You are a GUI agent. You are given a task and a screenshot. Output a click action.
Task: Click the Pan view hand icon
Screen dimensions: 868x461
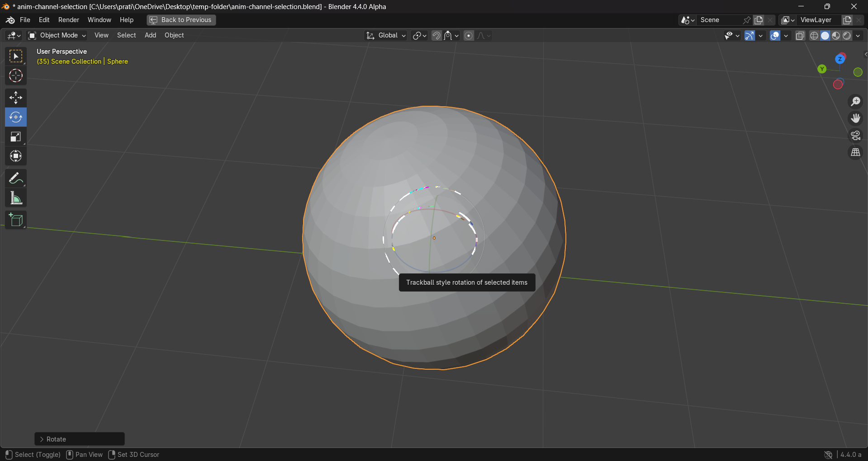[x=855, y=118]
